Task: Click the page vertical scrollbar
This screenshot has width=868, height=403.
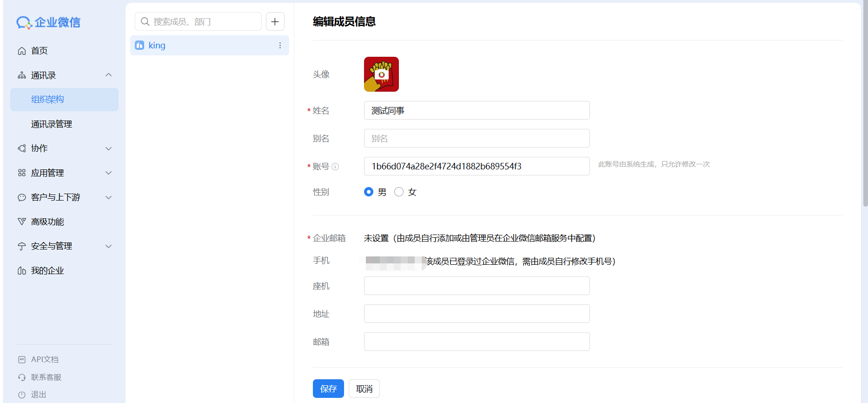Action: tap(865, 104)
